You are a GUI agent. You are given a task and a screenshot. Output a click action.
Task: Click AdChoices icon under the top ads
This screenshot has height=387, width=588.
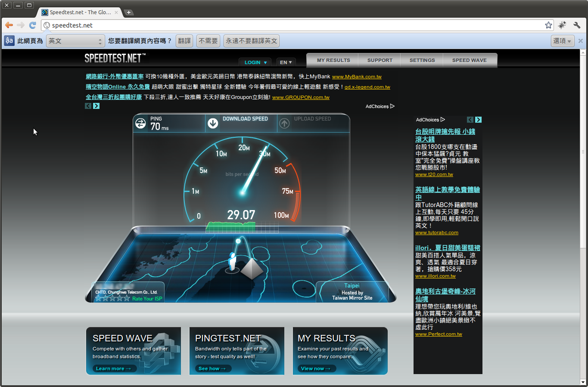(x=392, y=106)
